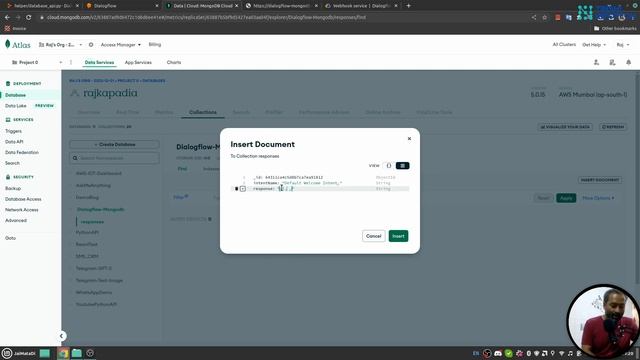
Task: Open a new browser tab
Action: coord(408,6)
